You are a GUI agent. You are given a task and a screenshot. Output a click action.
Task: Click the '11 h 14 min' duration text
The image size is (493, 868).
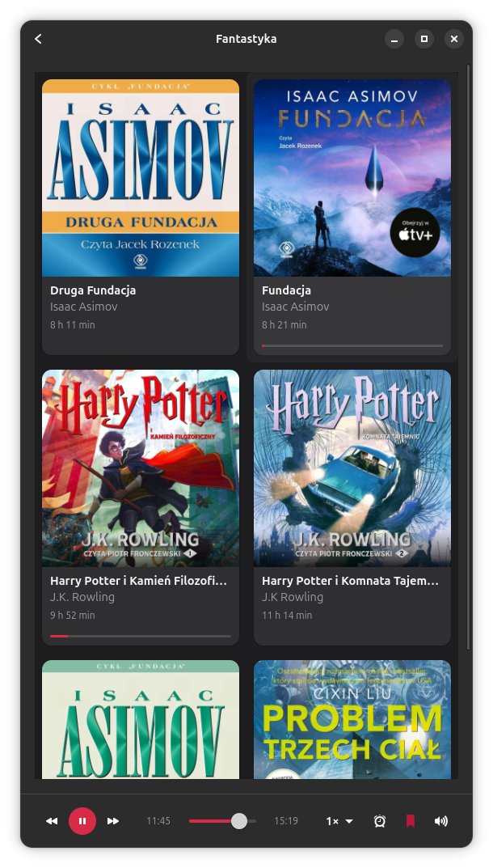287,615
